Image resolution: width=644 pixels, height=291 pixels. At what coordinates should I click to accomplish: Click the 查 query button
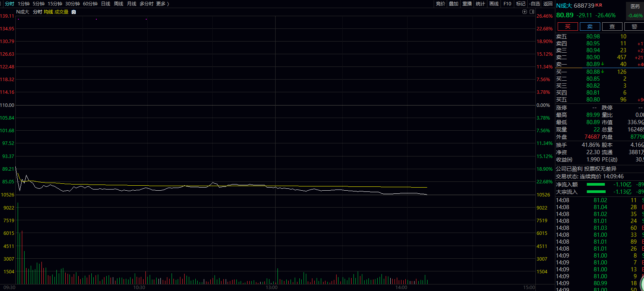click(x=612, y=27)
